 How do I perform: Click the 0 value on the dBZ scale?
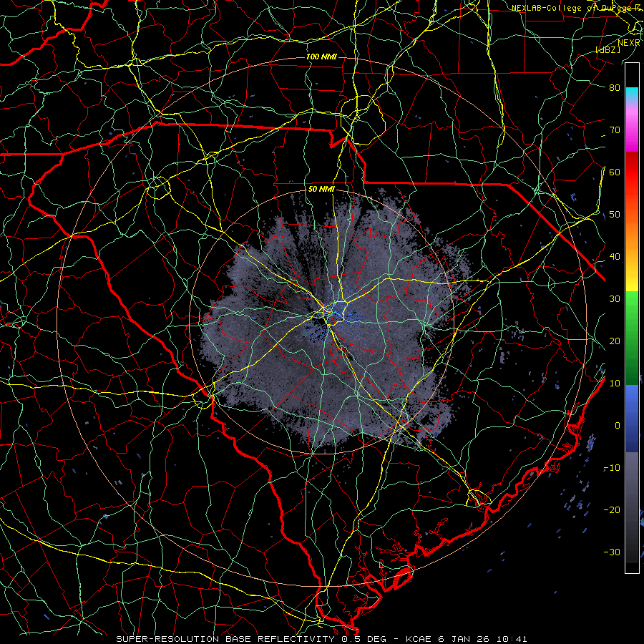click(x=618, y=426)
